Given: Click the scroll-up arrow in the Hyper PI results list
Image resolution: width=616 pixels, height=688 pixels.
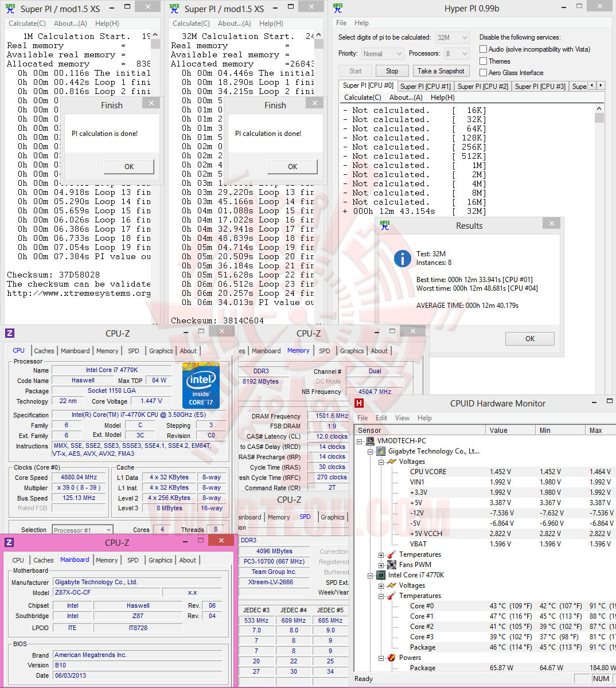Looking at the screenshot, I should [599, 108].
